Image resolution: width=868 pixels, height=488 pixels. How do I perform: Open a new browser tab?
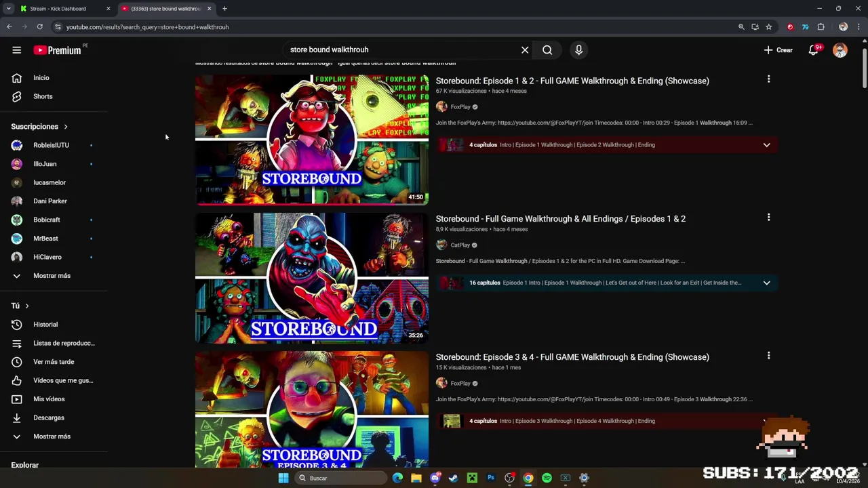click(x=224, y=9)
